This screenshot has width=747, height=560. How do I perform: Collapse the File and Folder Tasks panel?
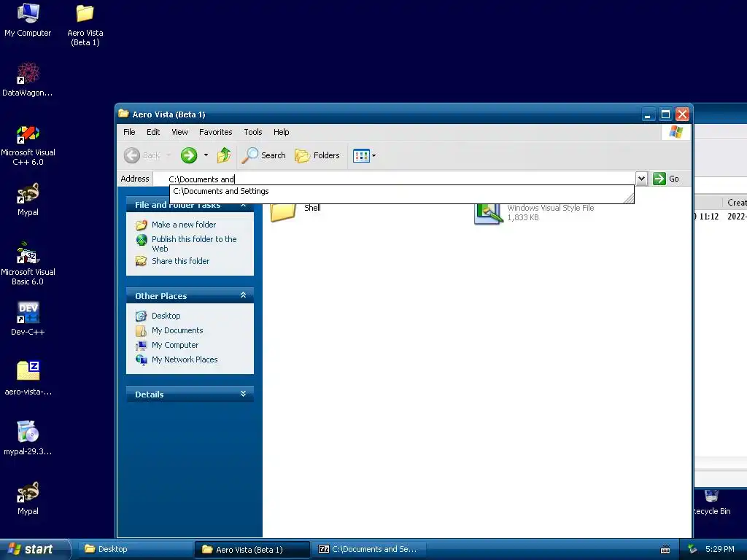[x=244, y=205]
